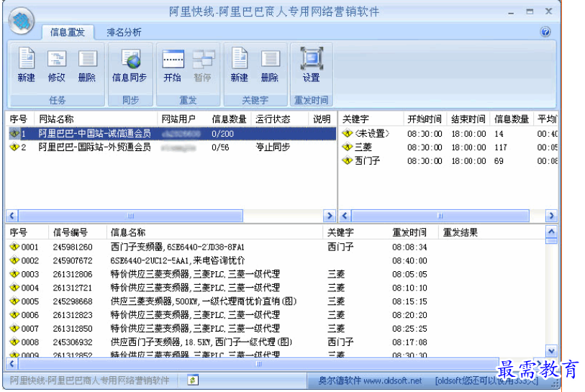Sort by 信息名称 column header

coord(214,232)
